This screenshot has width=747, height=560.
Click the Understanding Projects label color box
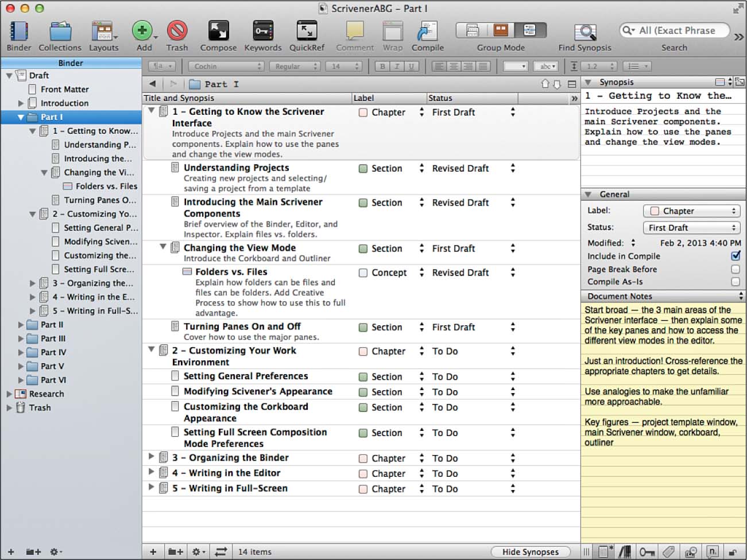point(363,169)
